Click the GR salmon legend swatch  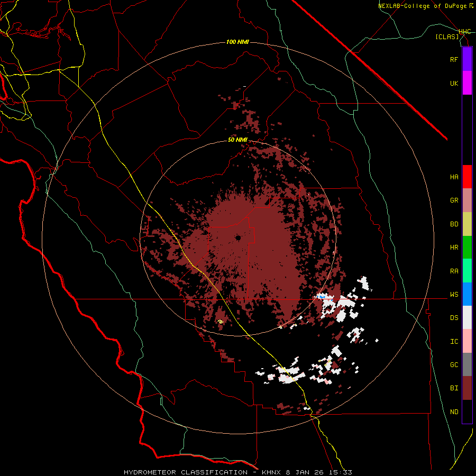point(467,200)
